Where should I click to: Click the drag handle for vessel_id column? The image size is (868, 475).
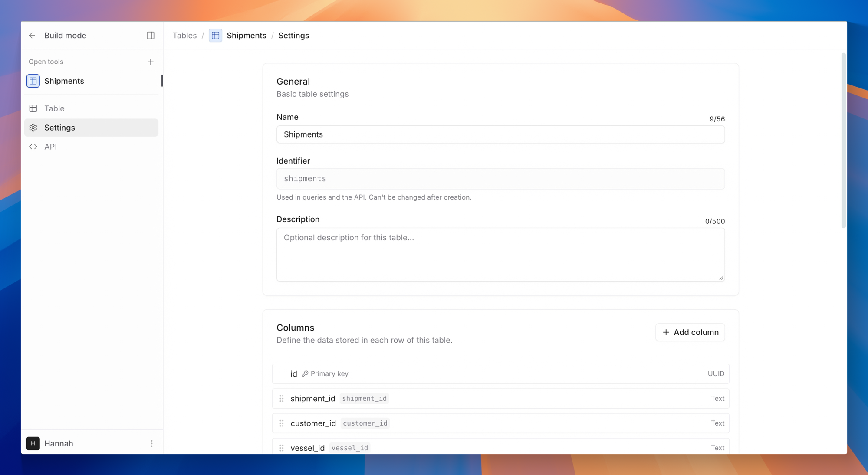pyautogui.click(x=282, y=448)
